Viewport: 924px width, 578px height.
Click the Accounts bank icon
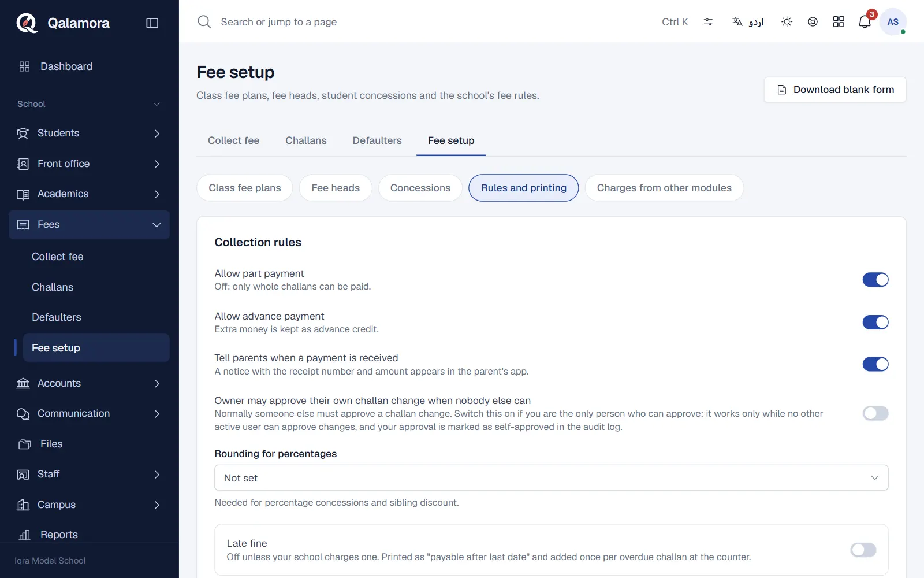(23, 383)
